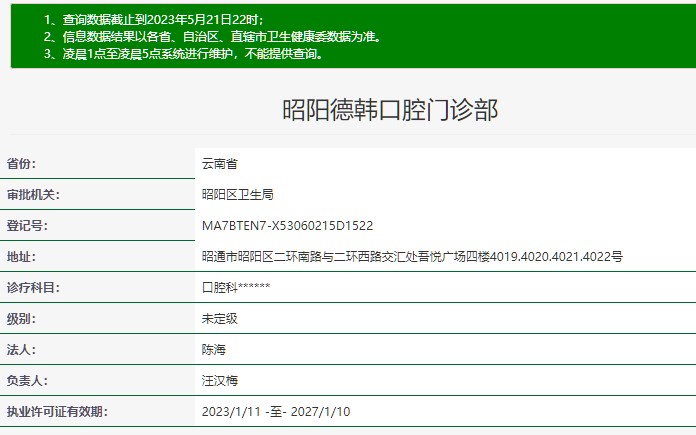Select the 执业许可证有效期 label
Image resolution: width=696 pixels, height=435 pixels.
[57, 411]
